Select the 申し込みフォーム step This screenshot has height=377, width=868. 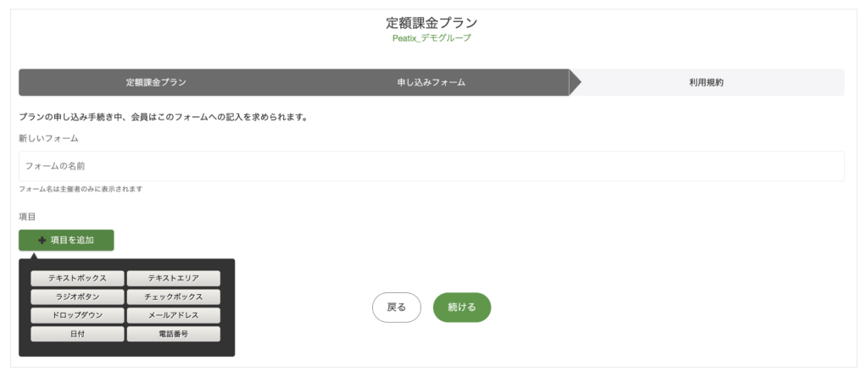[x=431, y=82]
